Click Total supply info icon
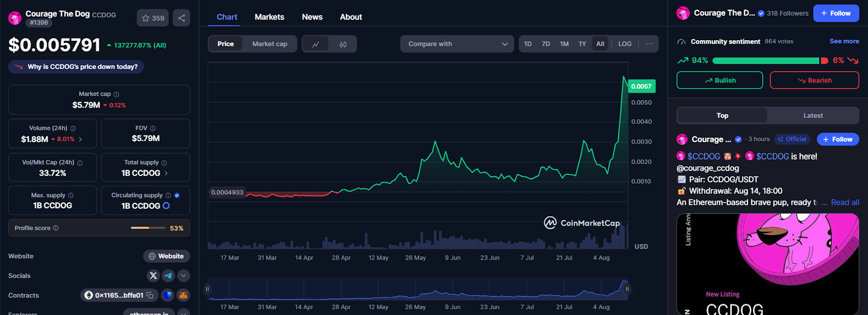The height and width of the screenshot is (315, 868). tap(164, 163)
